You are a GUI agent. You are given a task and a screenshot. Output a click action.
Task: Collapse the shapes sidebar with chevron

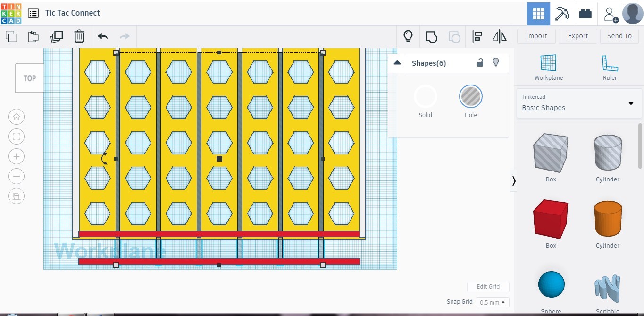(513, 180)
